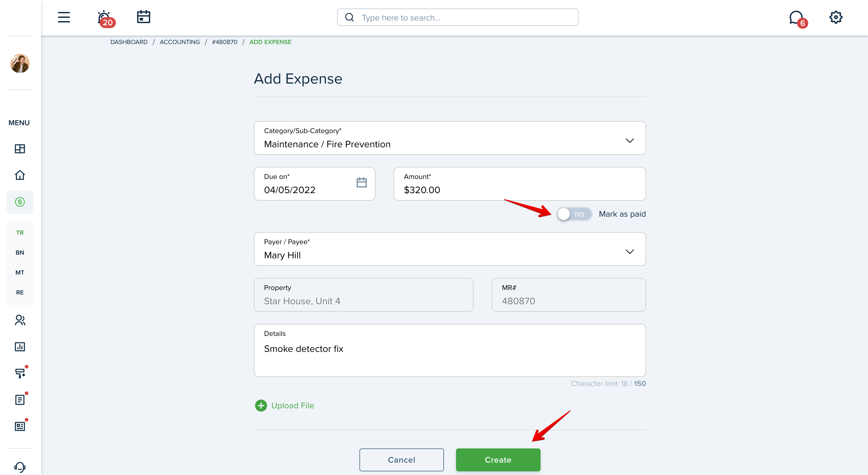Open the dashboard grid icon in sidebar

pyautogui.click(x=20, y=148)
